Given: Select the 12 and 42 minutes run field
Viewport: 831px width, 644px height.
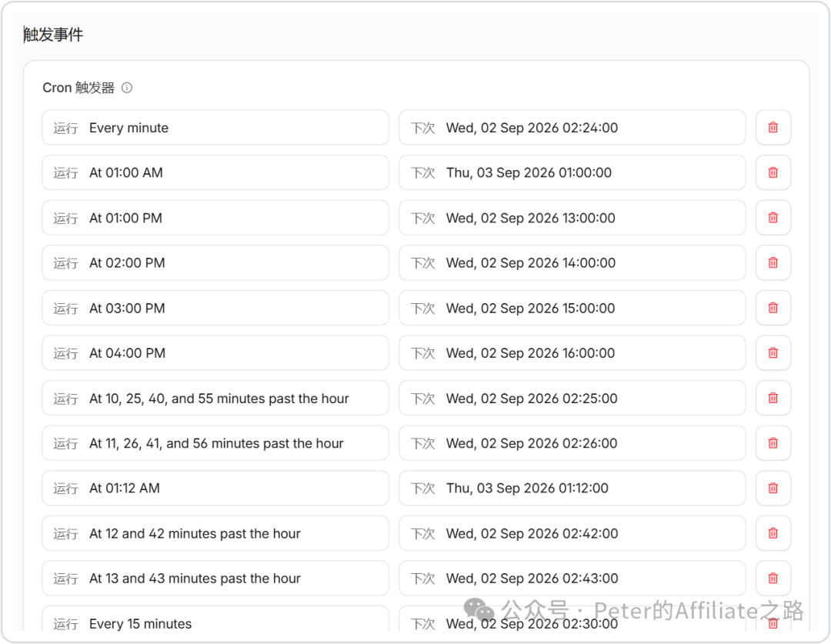Looking at the screenshot, I should 215,532.
